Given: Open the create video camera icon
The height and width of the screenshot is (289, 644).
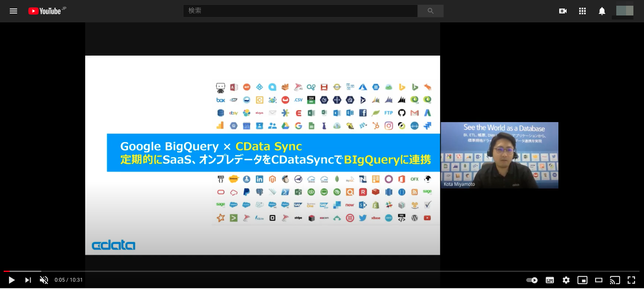Looking at the screenshot, I should 563,11.
